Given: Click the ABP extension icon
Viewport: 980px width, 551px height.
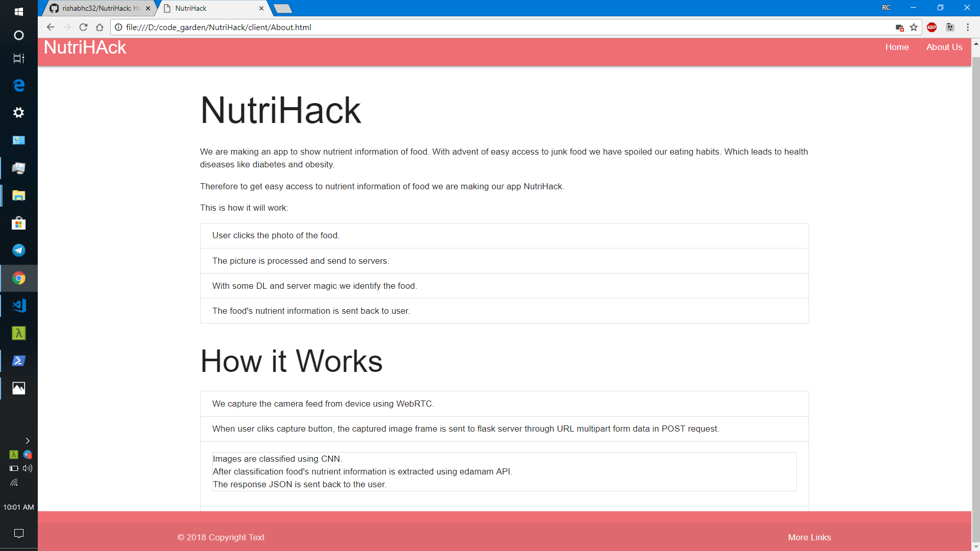Looking at the screenshot, I should 932,28.
